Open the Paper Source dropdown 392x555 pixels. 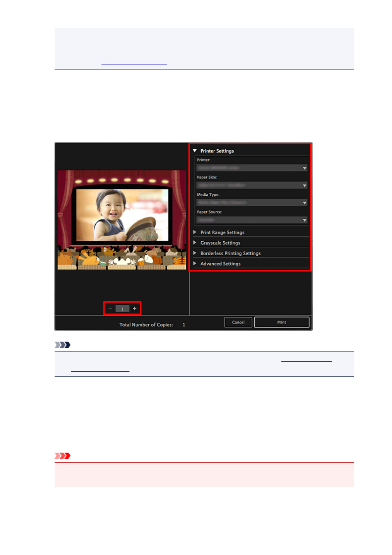pyautogui.click(x=252, y=220)
